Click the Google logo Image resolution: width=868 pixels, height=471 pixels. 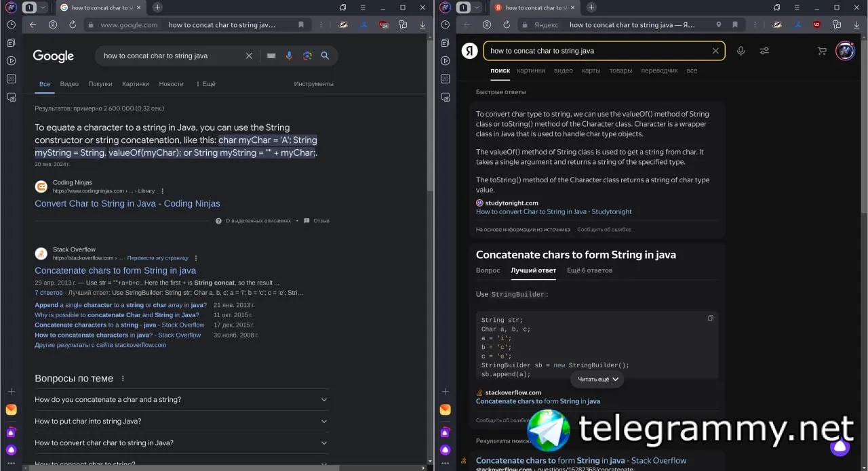(54, 56)
